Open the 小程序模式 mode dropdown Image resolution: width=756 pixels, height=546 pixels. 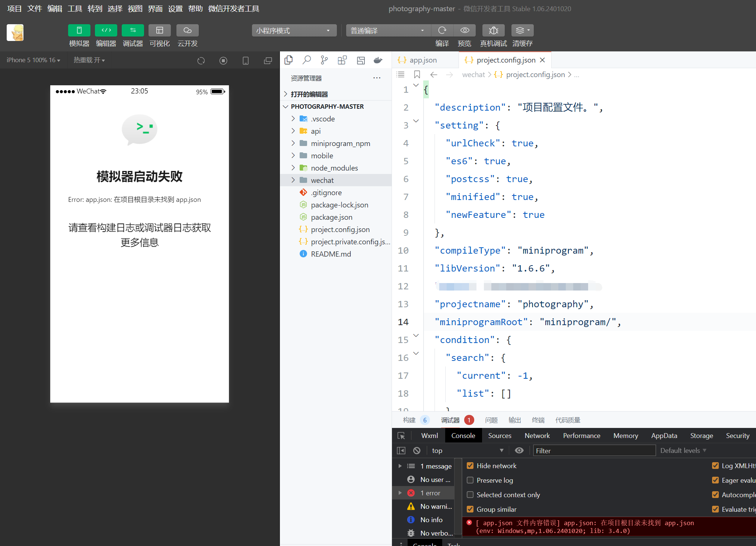click(x=294, y=31)
